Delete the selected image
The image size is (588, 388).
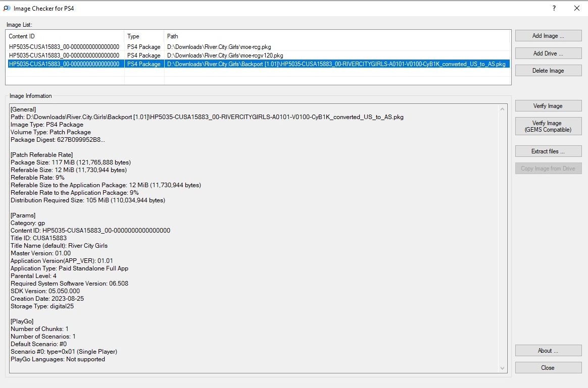(x=548, y=71)
